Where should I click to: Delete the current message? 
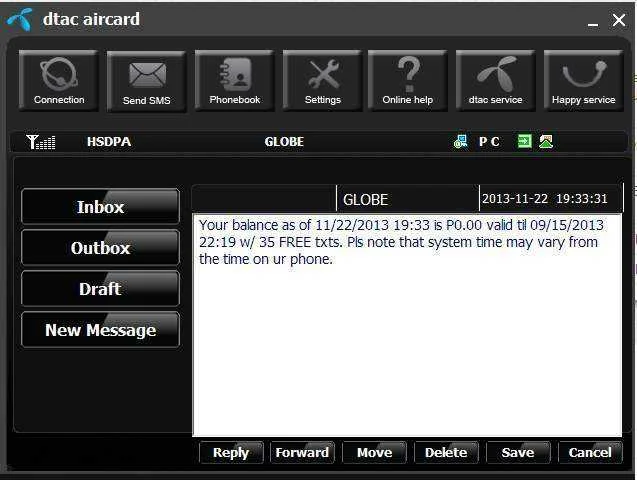[446, 452]
